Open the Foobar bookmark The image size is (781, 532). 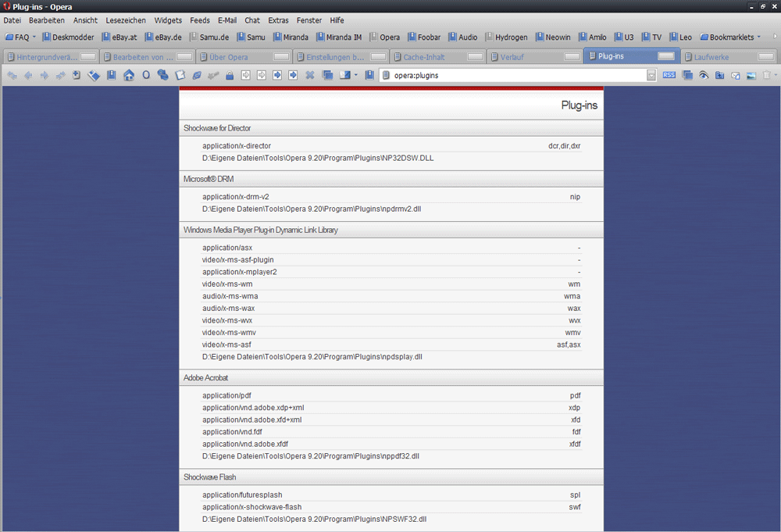coord(424,37)
